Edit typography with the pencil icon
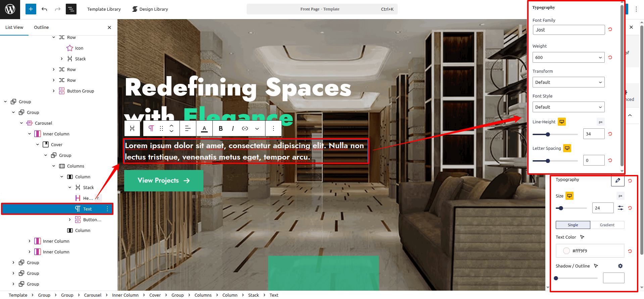644x299 pixels. coord(618,180)
